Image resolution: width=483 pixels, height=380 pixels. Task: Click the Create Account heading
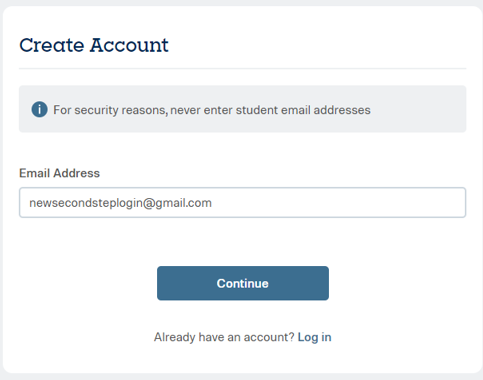[x=94, y=45]
